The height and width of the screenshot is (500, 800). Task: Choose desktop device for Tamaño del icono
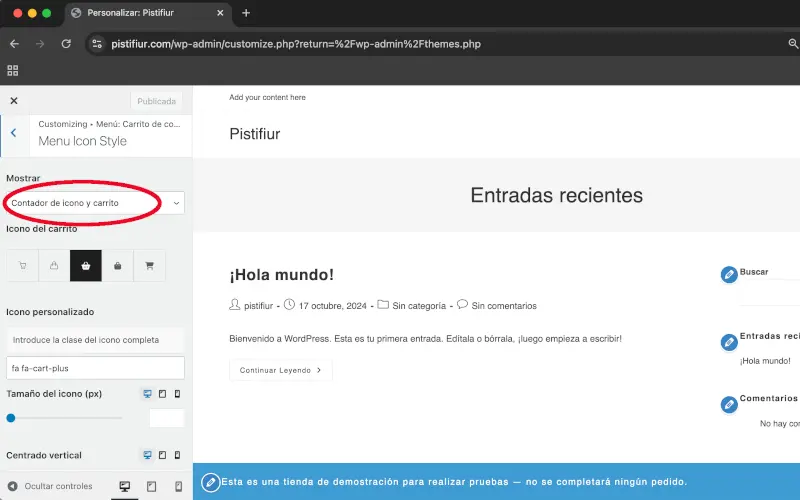[x=147, y=394]
